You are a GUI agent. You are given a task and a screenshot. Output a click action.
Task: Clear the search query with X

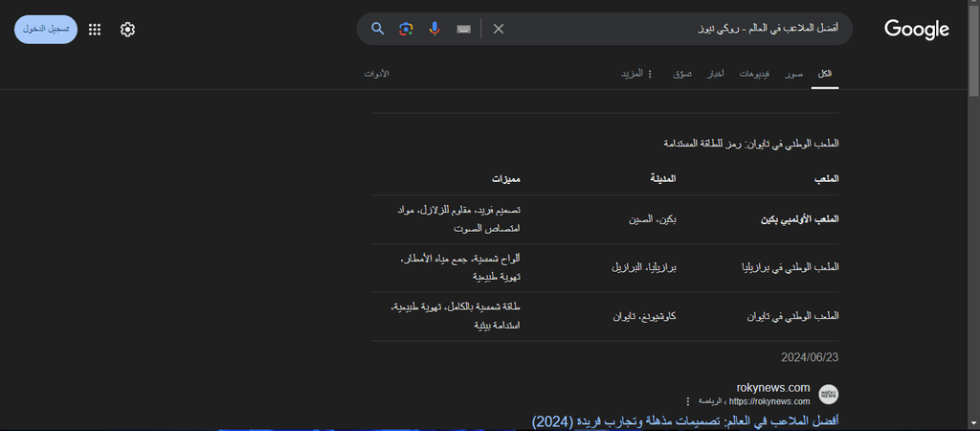(498, 29)
